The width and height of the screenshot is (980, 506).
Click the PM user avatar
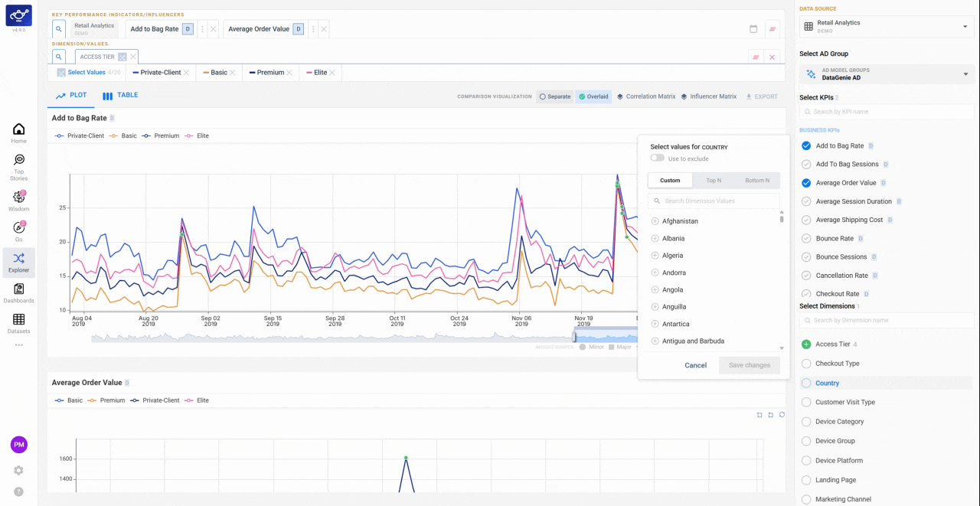(18, 444)
